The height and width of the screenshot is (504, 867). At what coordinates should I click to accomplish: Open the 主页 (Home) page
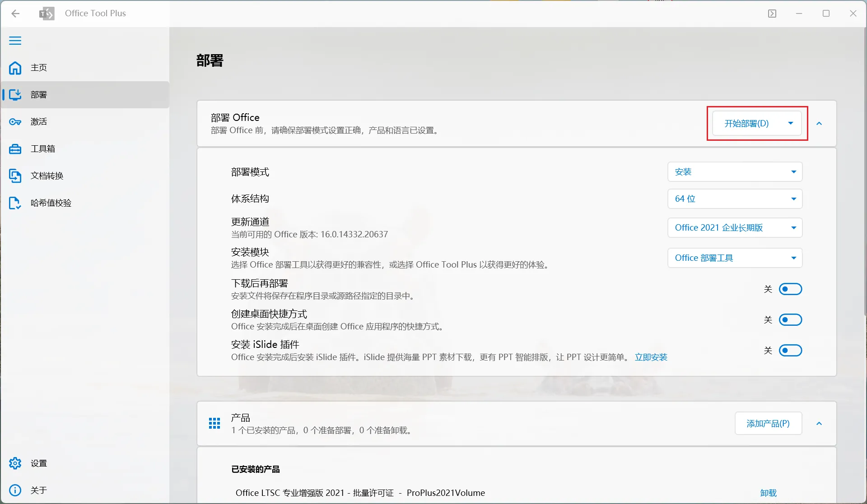[38, 68]
